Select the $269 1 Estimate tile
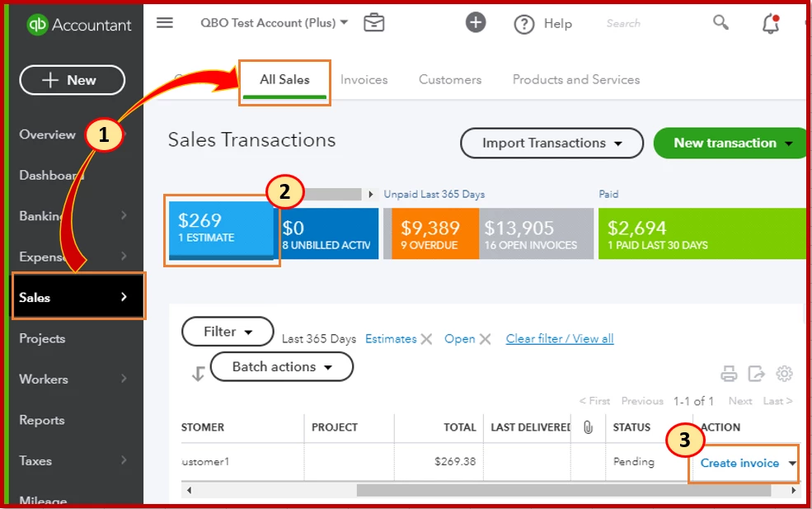The image size is (812, 509). [221, 229]
